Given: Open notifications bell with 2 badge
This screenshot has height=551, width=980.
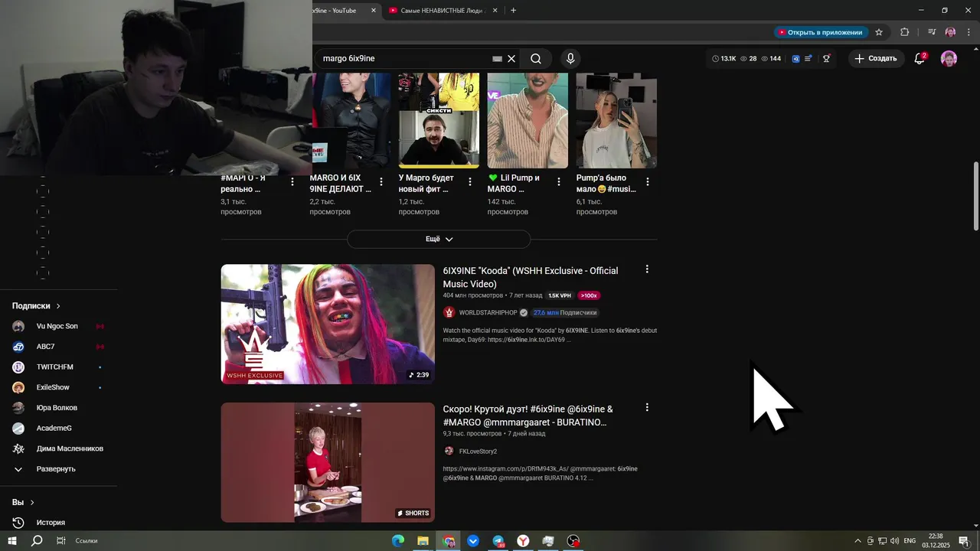Looking at the screenshot, I should pos(920,58).
